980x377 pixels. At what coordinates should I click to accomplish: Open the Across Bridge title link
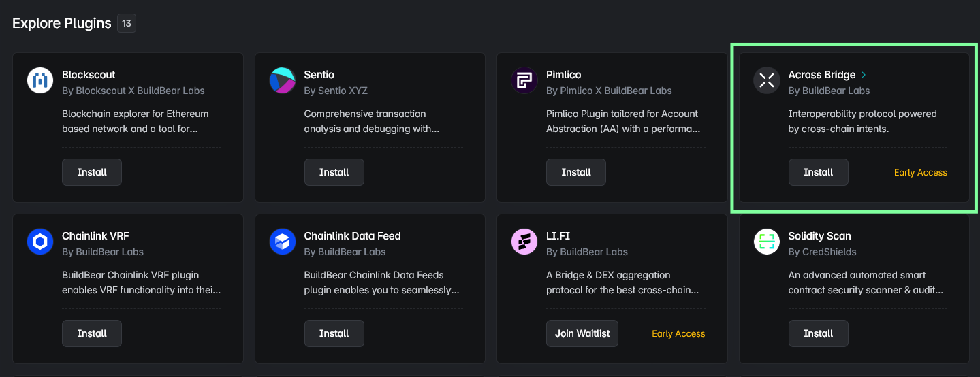click(821, 75)
